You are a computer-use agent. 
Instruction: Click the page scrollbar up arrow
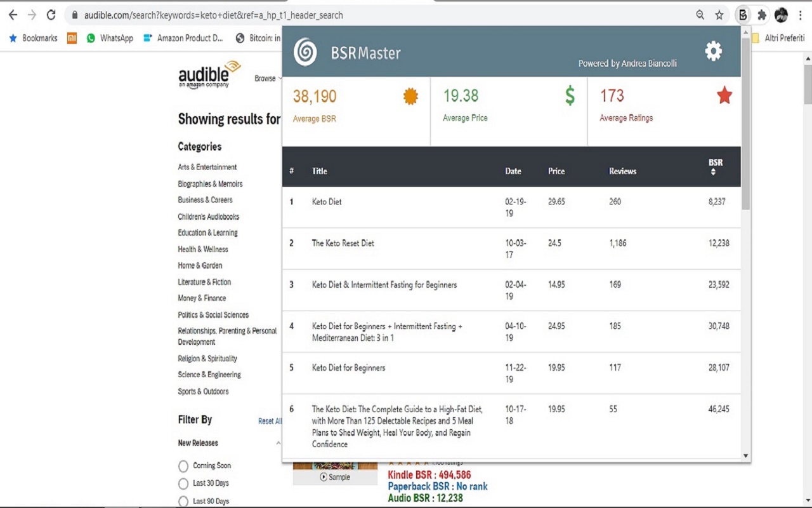tap(808, 59)
